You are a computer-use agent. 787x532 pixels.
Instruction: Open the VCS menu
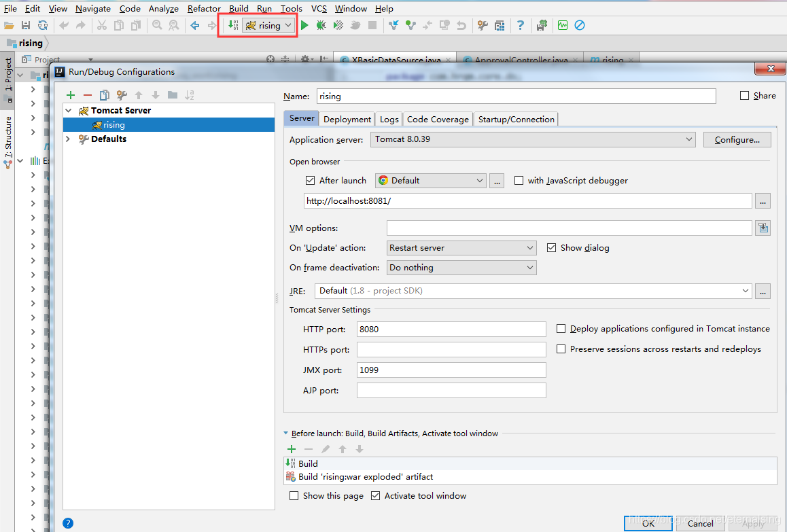coord(319,9)
